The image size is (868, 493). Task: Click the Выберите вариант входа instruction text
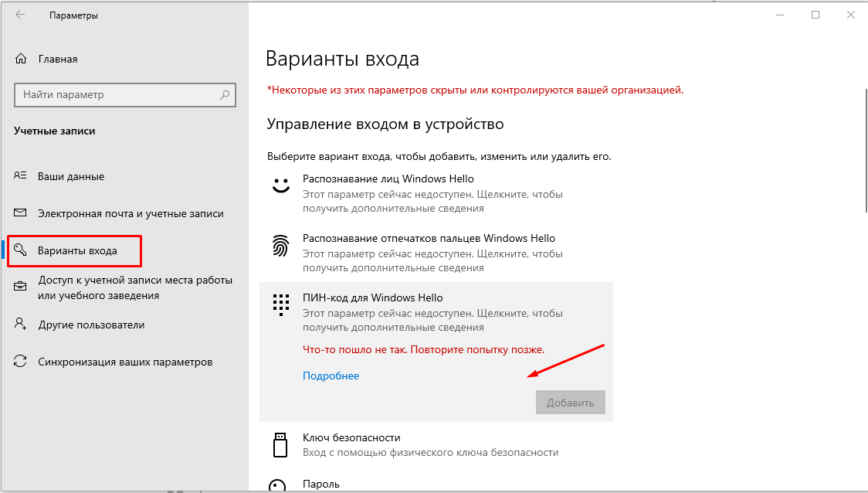coord(439,157)
